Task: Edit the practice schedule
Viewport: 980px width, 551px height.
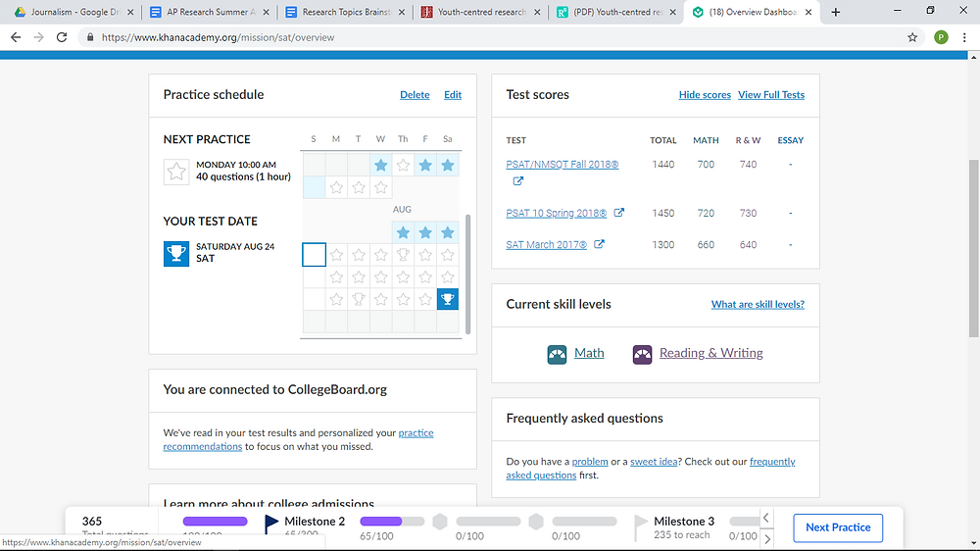Action: [453, 95]
